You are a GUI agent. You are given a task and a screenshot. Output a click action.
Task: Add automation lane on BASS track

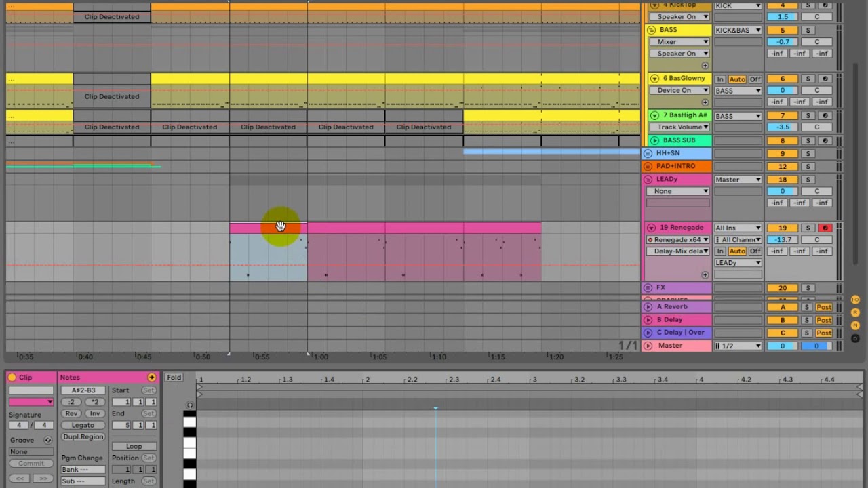(x=705, y=66)
